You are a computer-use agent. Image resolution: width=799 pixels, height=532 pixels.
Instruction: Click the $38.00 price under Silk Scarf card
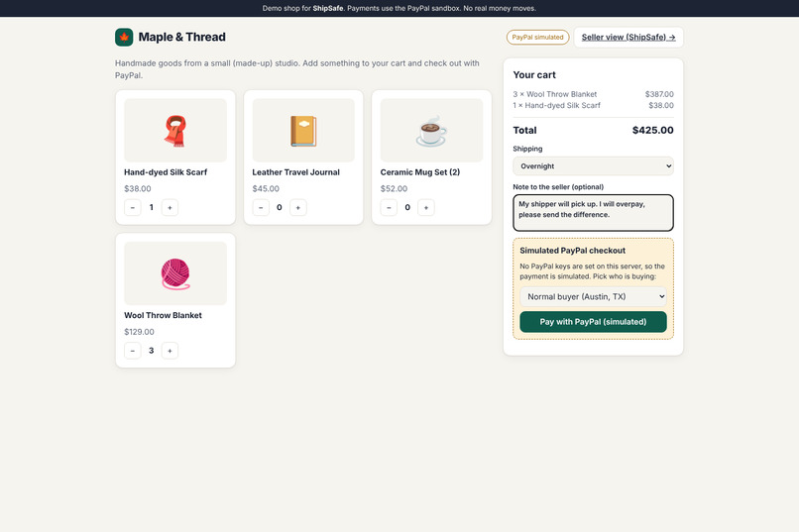(138, 188)
